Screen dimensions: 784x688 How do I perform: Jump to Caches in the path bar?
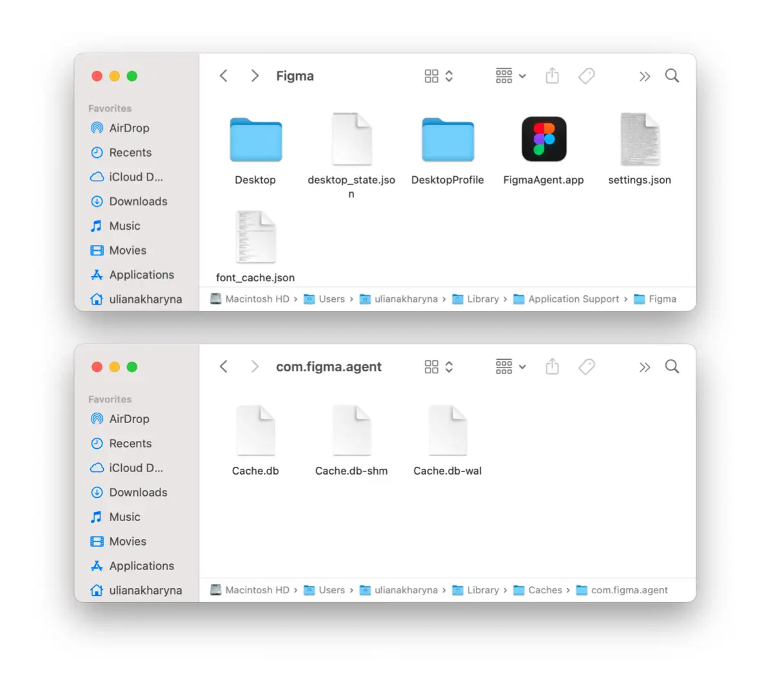click(544, 590)
